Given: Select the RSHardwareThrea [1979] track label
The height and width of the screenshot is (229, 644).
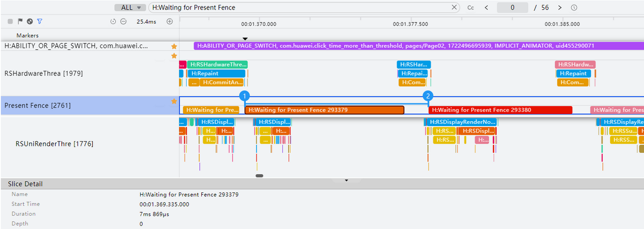Looking at the screenshot, I should [43, 73].
